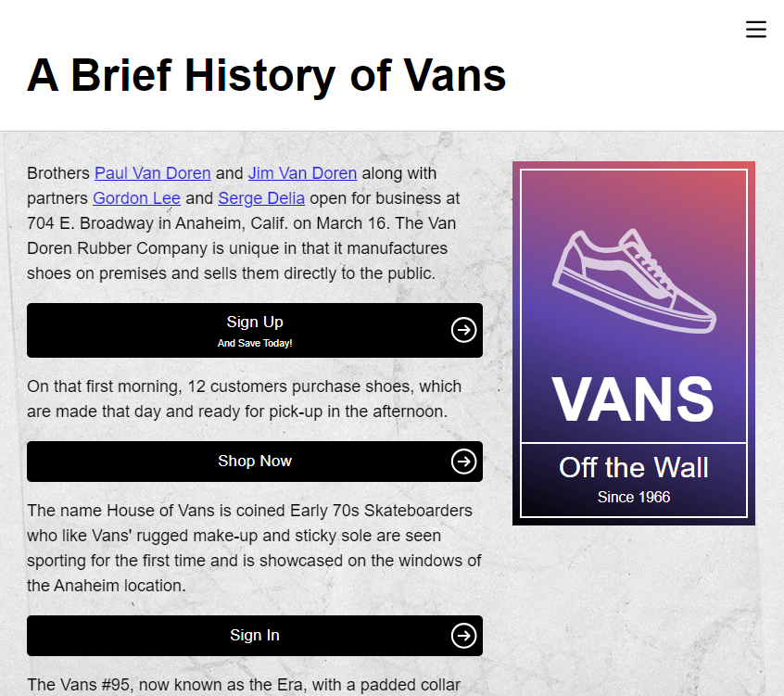Click the 'Off the Wall' tagline

634,467
